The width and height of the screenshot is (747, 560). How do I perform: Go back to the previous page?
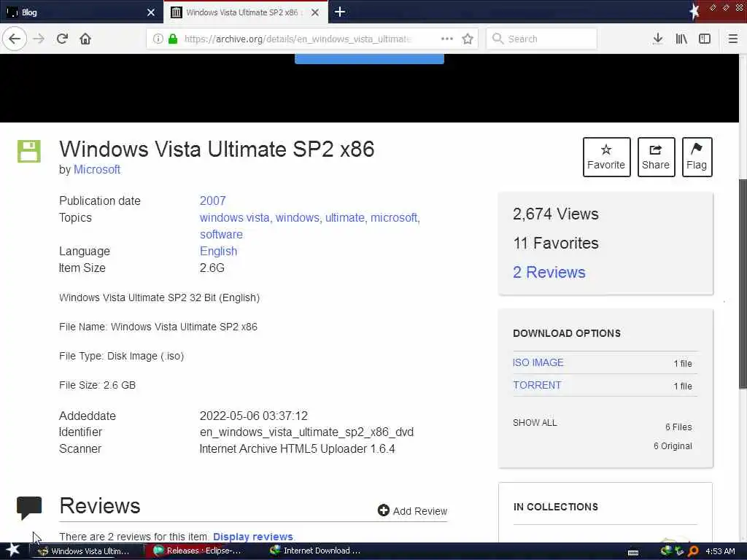coord(15,39)
